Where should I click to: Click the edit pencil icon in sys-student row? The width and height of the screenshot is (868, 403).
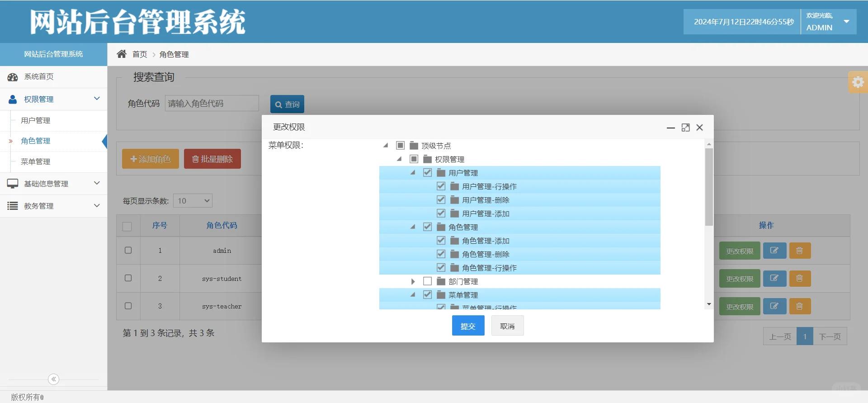pos(774,278)
